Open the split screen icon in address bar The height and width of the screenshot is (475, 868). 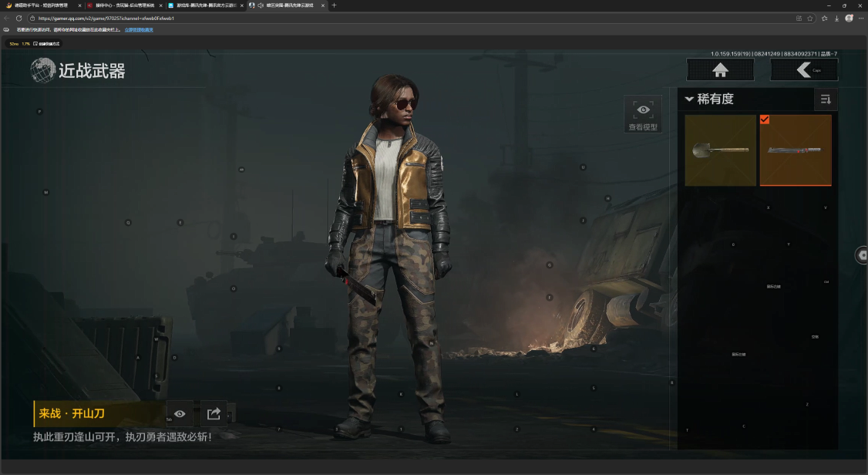tap(799, 19)
